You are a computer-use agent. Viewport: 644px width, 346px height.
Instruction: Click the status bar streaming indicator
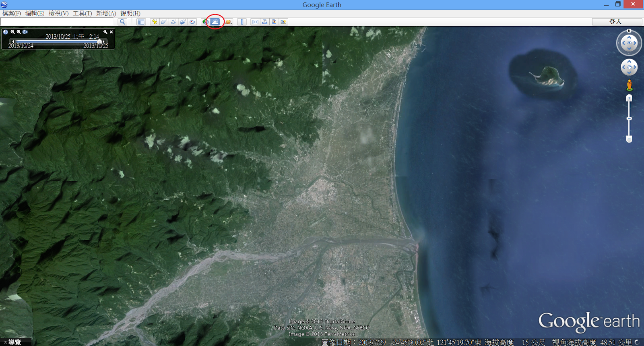coord(637,342)
